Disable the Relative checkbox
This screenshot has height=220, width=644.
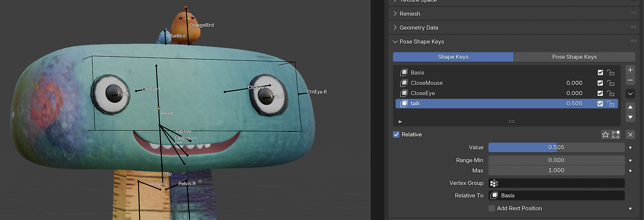point(396,134)
